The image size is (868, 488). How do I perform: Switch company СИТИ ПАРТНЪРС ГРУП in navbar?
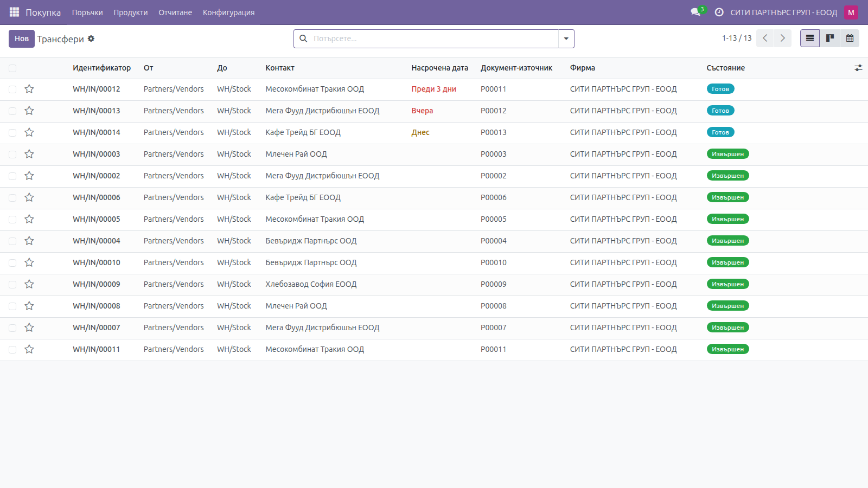point(783,12)
